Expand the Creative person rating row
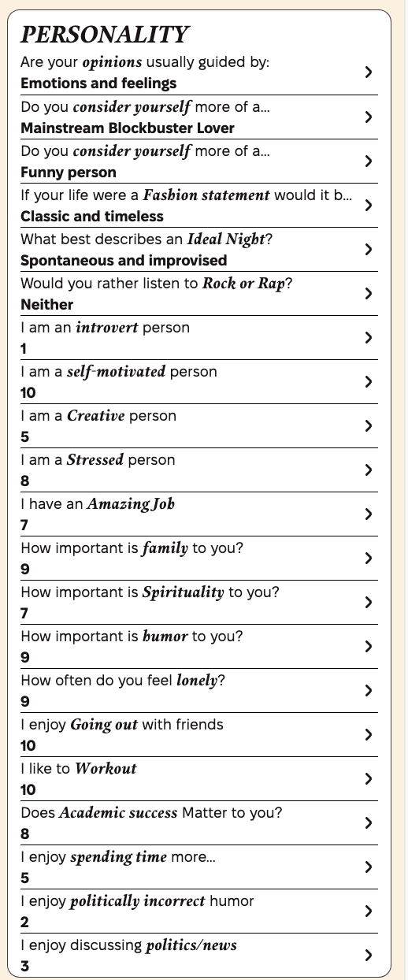The height and width of the screenshot is (980, 408). 199,426
